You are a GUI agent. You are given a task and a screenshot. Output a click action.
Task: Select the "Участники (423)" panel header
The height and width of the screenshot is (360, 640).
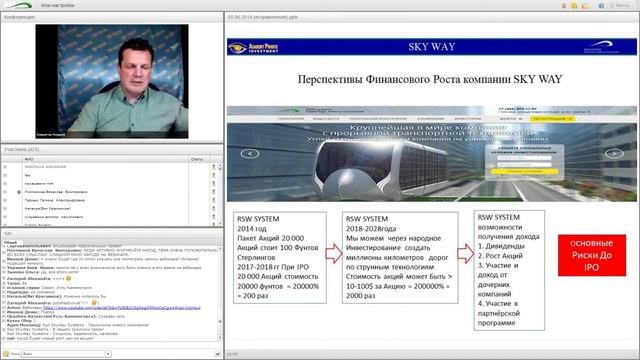[112, 149]
